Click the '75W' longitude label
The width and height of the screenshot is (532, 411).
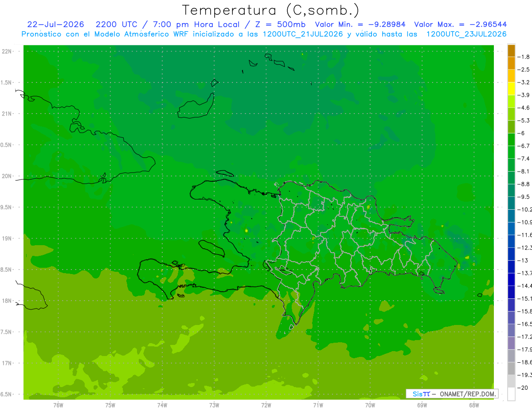(110, 405)
